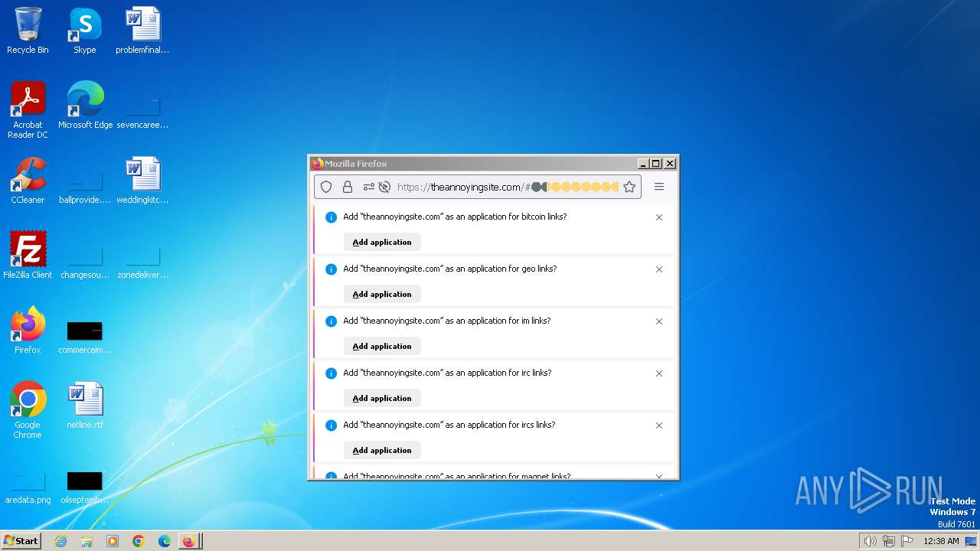980x551 pixels.
Task: Switch to Firefox taskbar button
Action: 190,541
